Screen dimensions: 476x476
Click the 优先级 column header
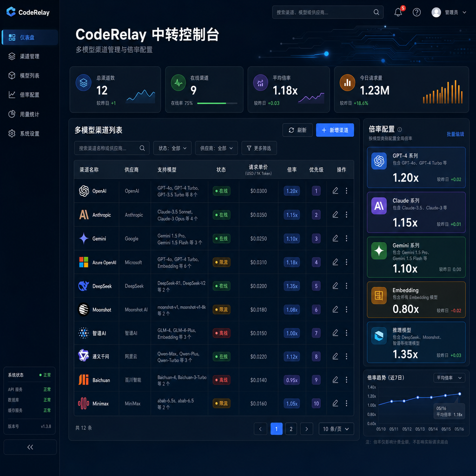(316, 170)
